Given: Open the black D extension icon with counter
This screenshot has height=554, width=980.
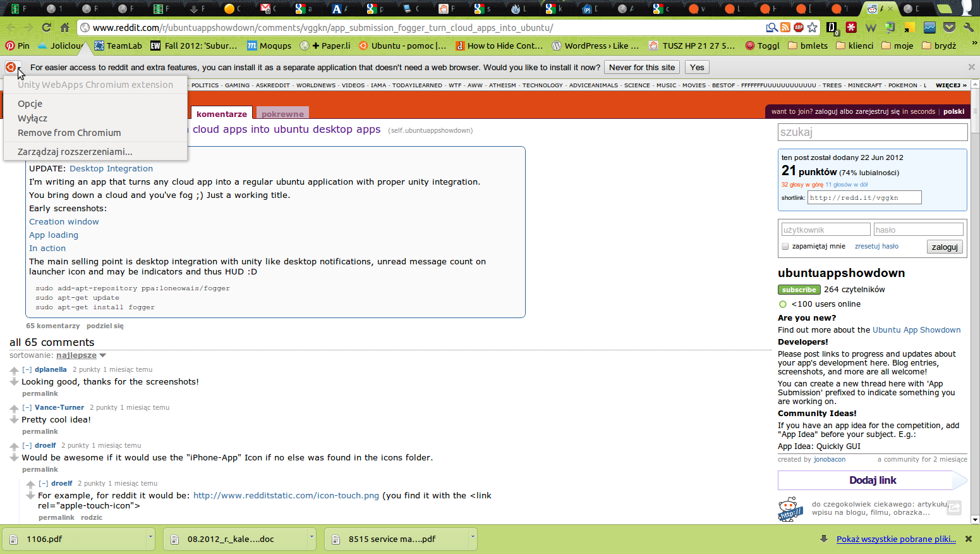Looking at the screenshot, I should (x=832, y=27).
